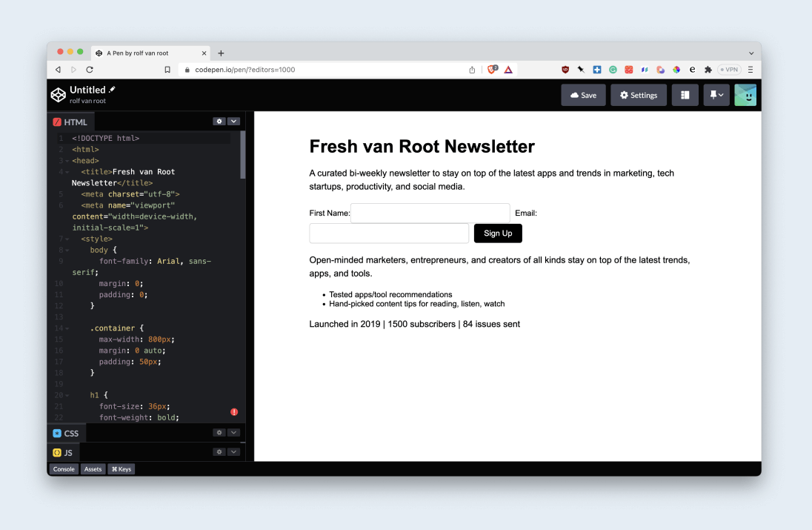This screenshot has height=530, width=812.
Task: Open the extensions puzzle menu
Action: [708, 70]
